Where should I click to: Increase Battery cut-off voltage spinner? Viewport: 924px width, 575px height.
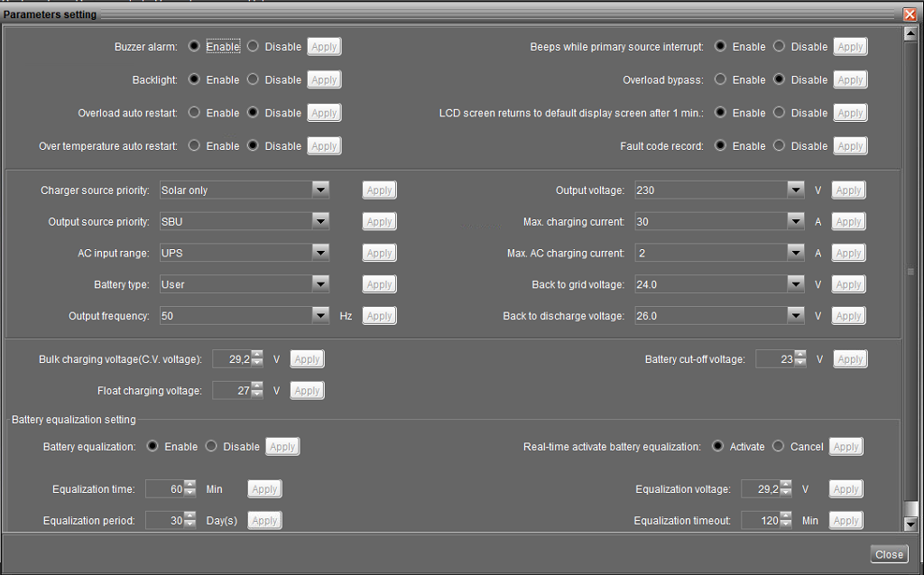point(800,355)
